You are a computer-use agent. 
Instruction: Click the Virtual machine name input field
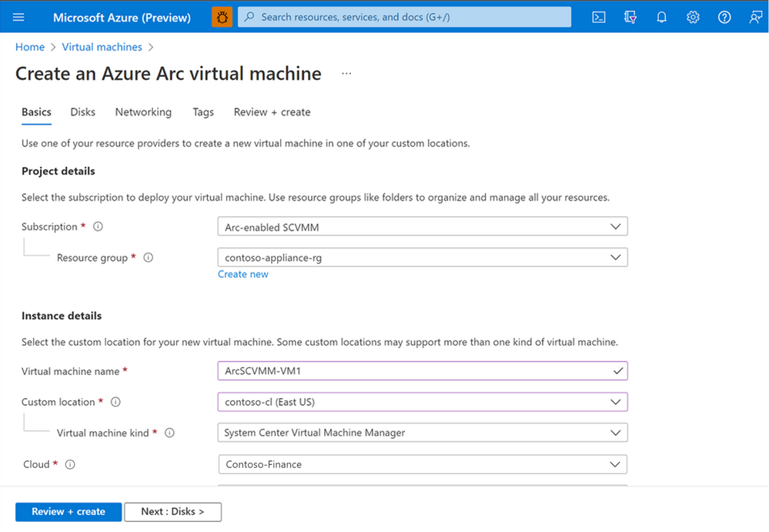(416, 371)
